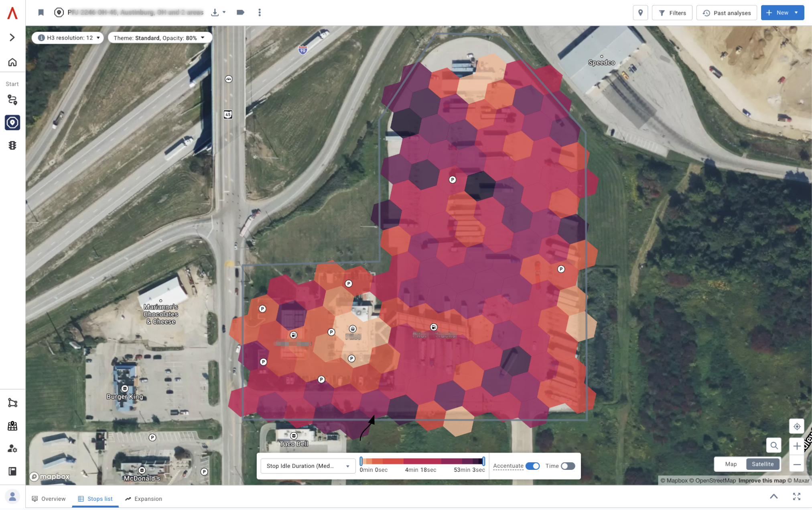The width and height of the screenshot is (812, 510).
Task: Go to Home in the sidebar
Action: tap(12, 62)
